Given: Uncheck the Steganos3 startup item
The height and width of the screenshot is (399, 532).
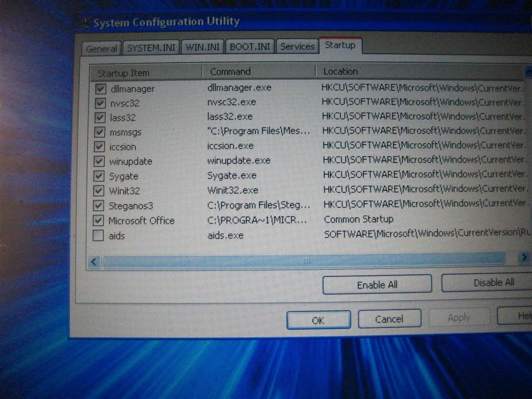Looking at the screenshot, I should click(99, 205).
